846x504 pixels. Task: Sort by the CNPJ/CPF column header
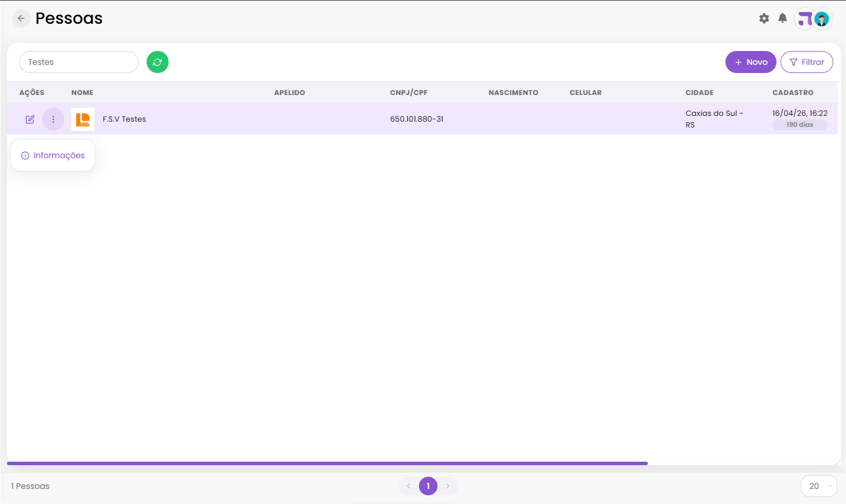coord(409,93)
